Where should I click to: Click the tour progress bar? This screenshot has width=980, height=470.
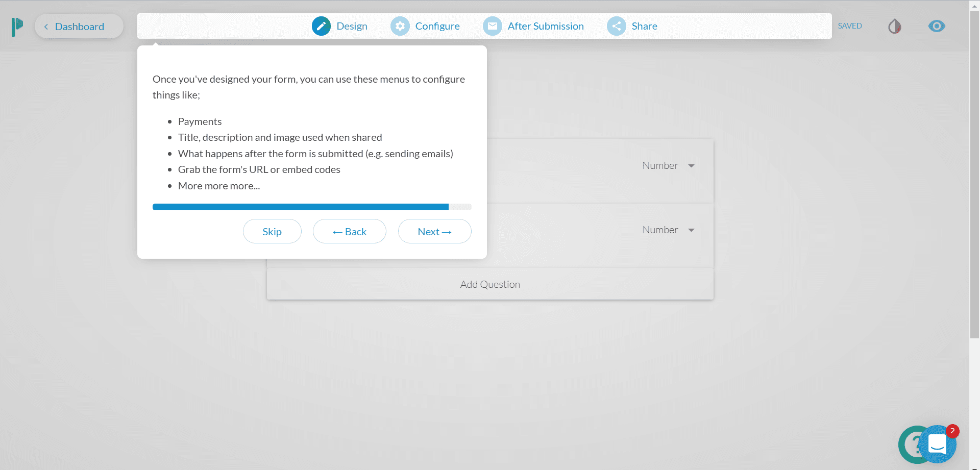pyautogui.click(x=312, y=207)
